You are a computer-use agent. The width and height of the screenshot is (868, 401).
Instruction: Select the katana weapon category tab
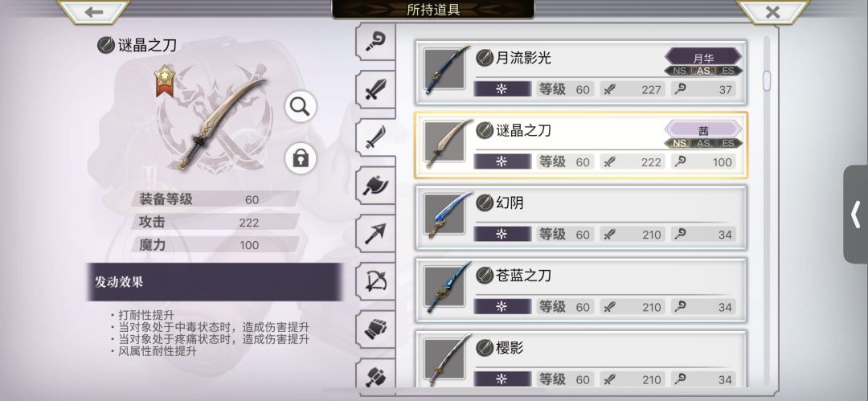pyautogui.click(x=376, y=137)
